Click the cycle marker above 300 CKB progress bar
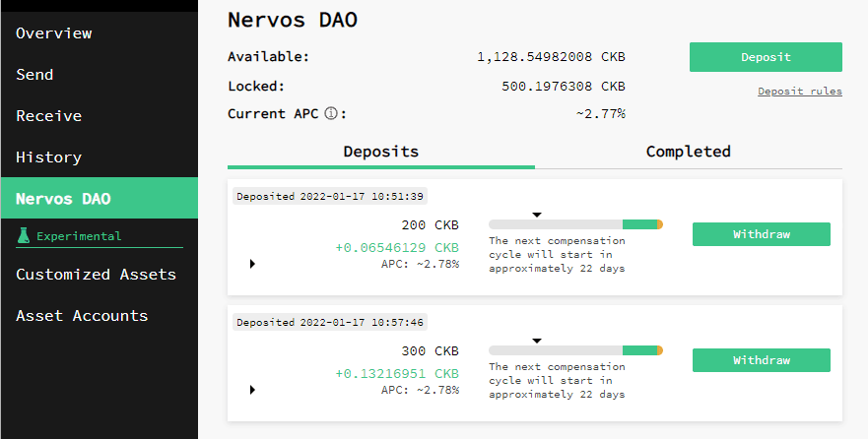This screenshot has width=868, height=439. point(537,340)
